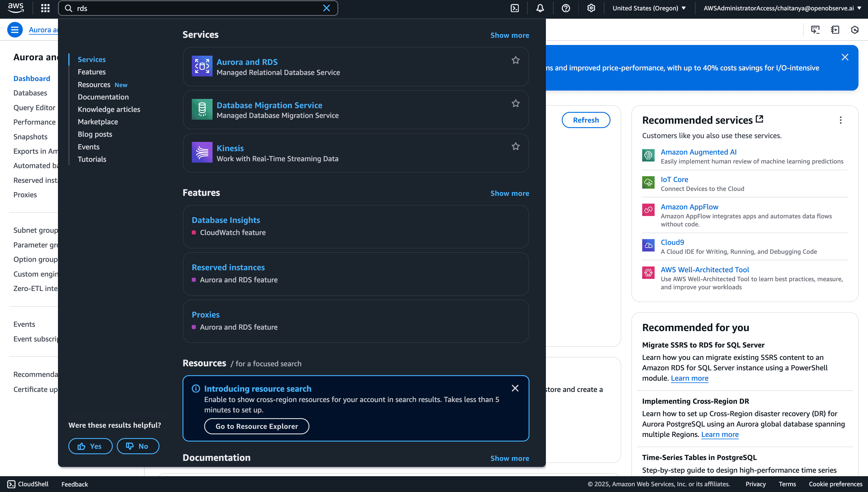Viewport: 868px width, 492px height.
Task: Click Go to Resource Explorer button
Action: click(x=256, y=426)
